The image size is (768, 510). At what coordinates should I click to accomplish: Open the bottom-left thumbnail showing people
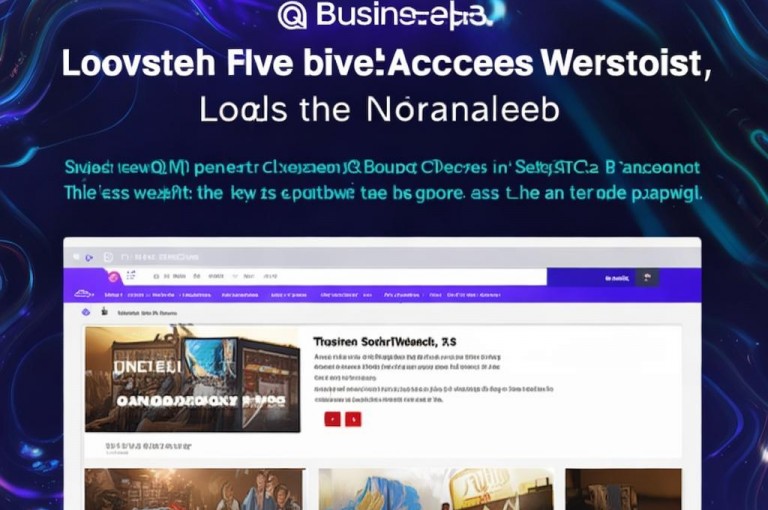[194, 489]
